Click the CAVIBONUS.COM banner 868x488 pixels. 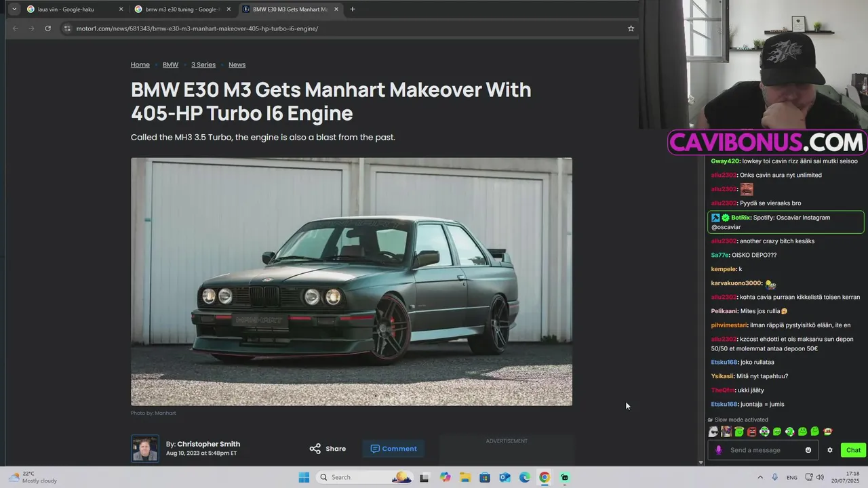coord(767,142)
